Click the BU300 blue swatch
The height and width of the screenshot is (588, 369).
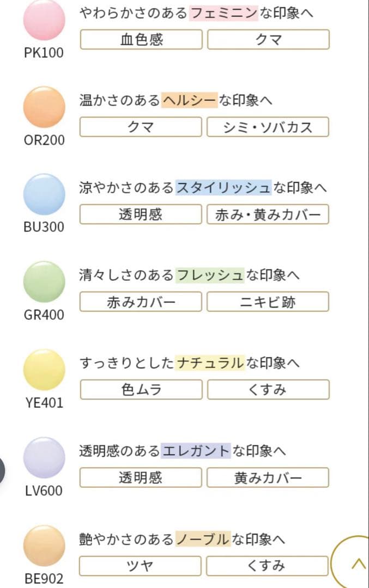44,196
